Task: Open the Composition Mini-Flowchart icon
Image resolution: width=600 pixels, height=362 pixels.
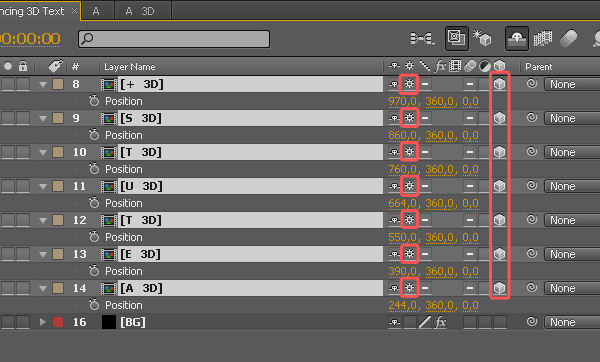Action: (x=422, y=39)
